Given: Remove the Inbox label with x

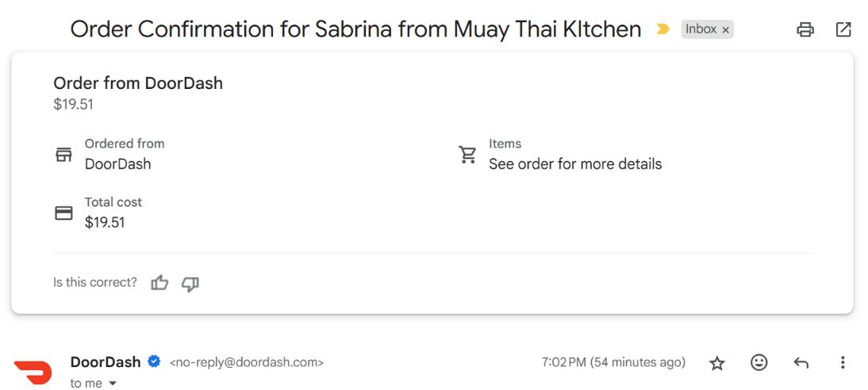Looking at the screenshot, I should coord(725,30).
